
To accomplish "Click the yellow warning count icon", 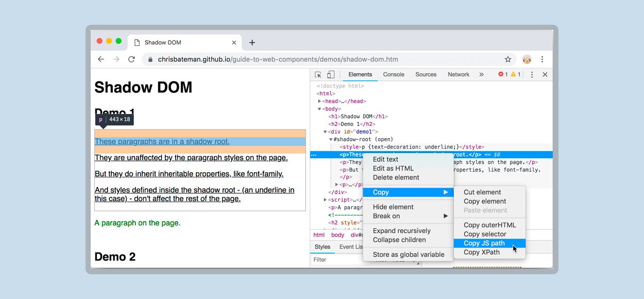I will tap(516, 75).
